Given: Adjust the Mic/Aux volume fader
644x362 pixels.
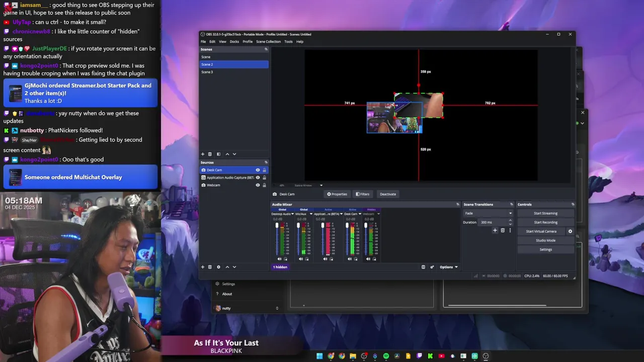Looking at the screenshot, I should (x=298, y=226).
